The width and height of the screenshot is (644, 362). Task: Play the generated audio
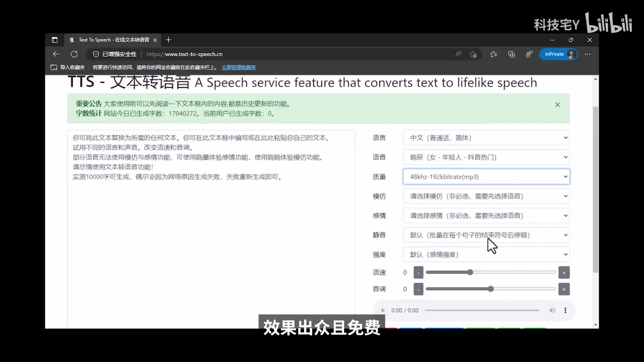[383, 310]
